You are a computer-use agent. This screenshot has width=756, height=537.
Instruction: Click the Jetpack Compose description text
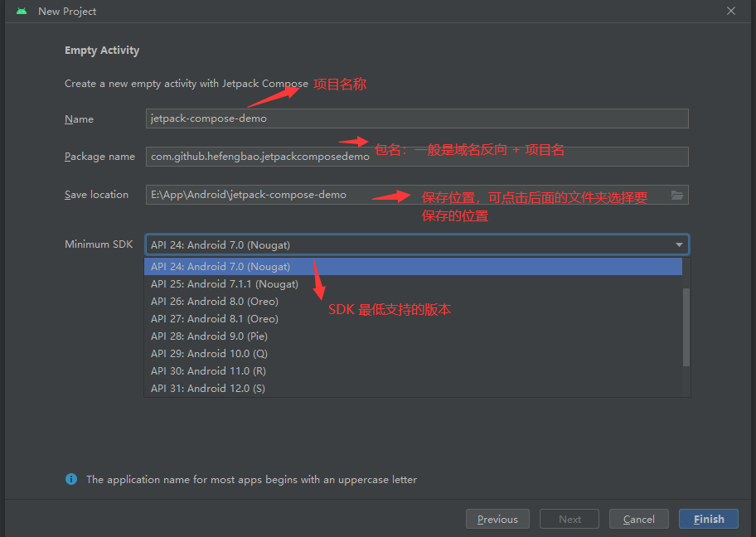point(187,84)
